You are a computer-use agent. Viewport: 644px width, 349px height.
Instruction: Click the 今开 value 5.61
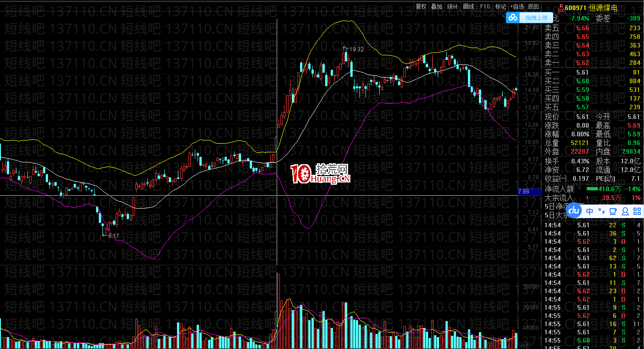click(x=634, y=117)
